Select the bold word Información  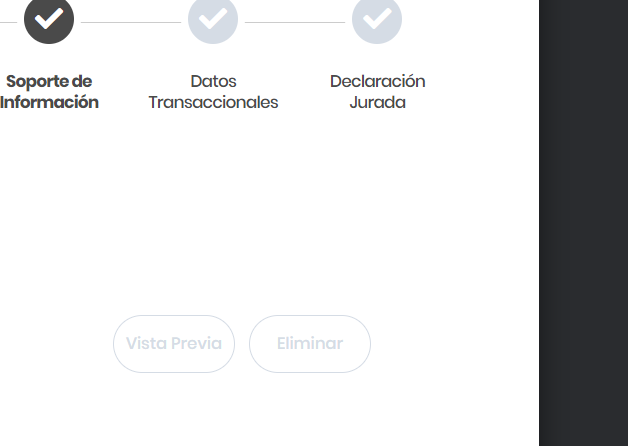point(49,102)
